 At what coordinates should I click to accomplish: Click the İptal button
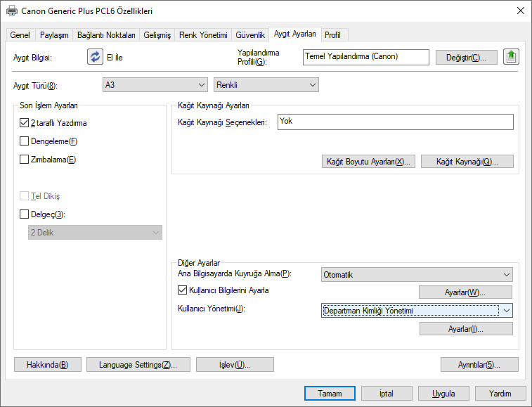click(x=387, y=394)
